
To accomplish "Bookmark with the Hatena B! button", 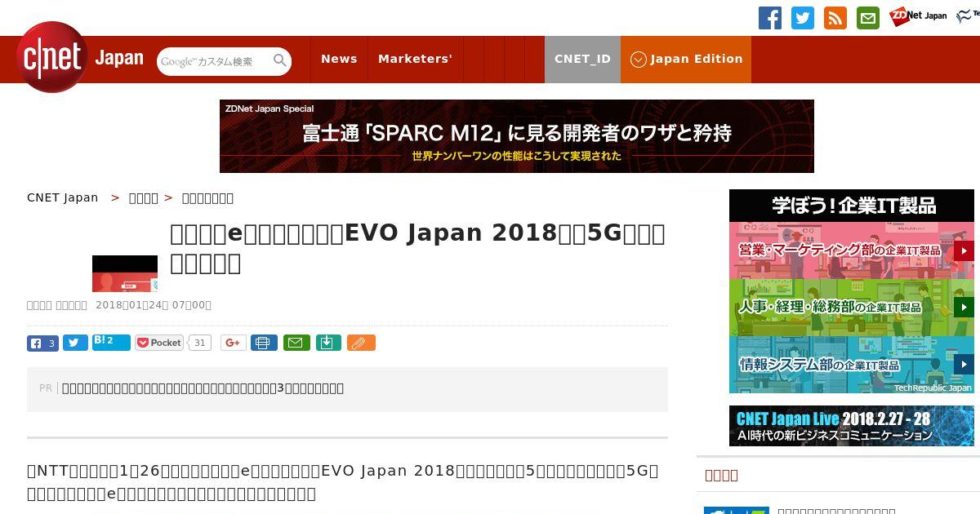I will tap(111, 343).
